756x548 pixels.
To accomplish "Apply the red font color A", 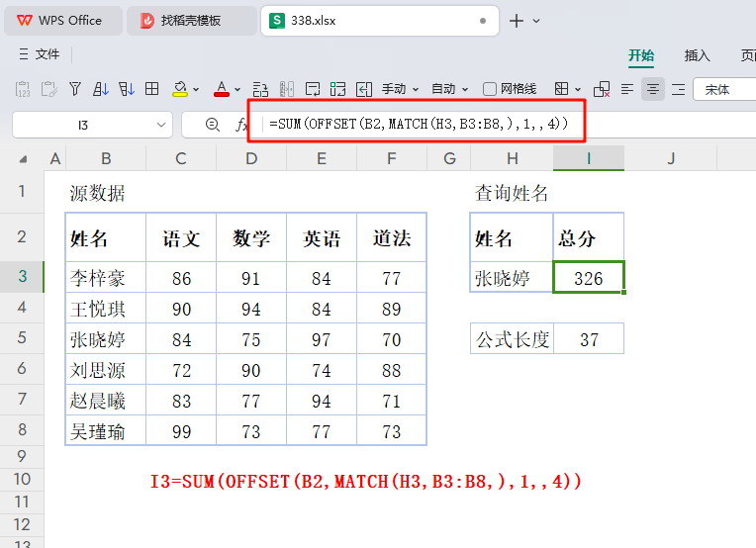I will tap(222, 89).
